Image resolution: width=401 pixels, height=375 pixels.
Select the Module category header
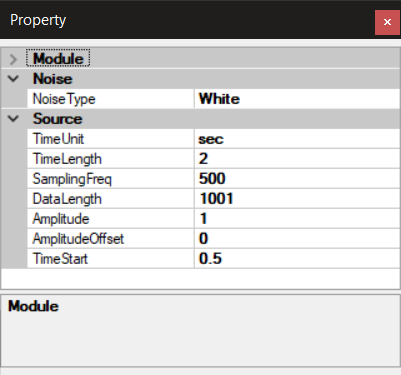[x=58, y=59]
